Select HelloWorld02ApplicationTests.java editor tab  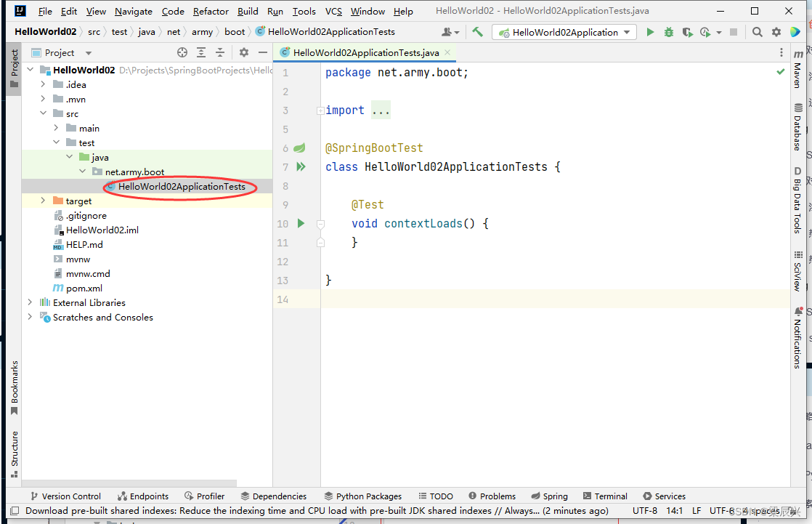365,52
